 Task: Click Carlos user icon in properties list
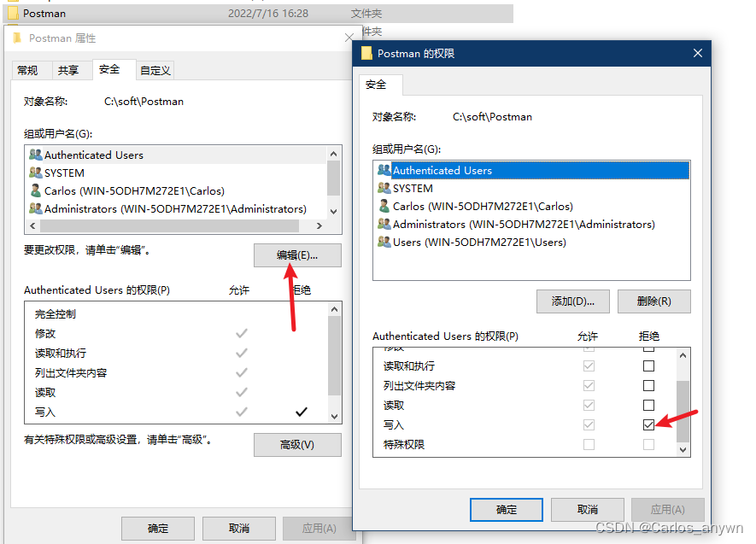(x=36, y=190)
